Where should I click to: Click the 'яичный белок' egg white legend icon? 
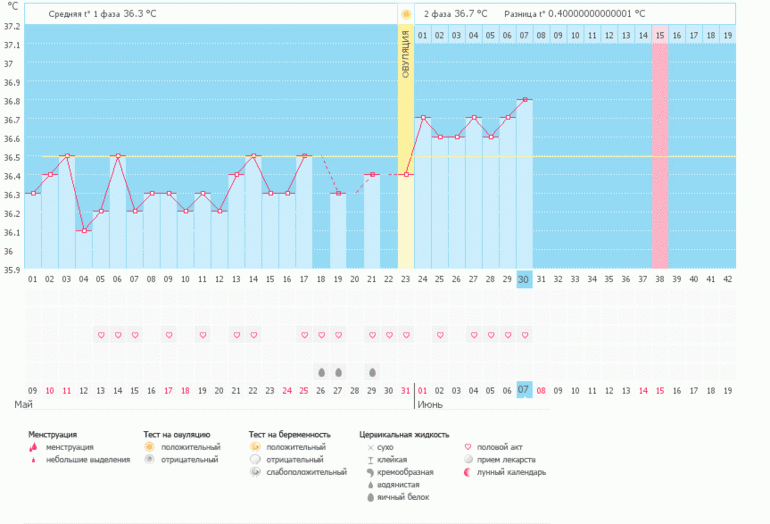tap(371, 497)
